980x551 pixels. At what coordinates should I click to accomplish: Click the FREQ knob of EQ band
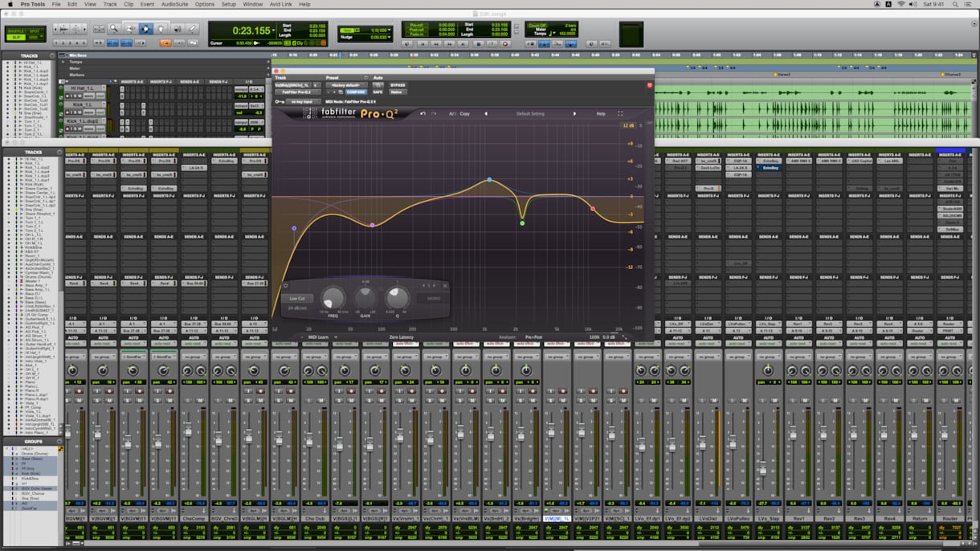(x=333, y=299)
